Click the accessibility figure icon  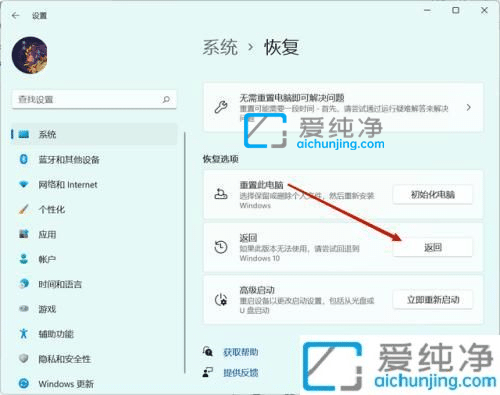[x=24, y=333]
